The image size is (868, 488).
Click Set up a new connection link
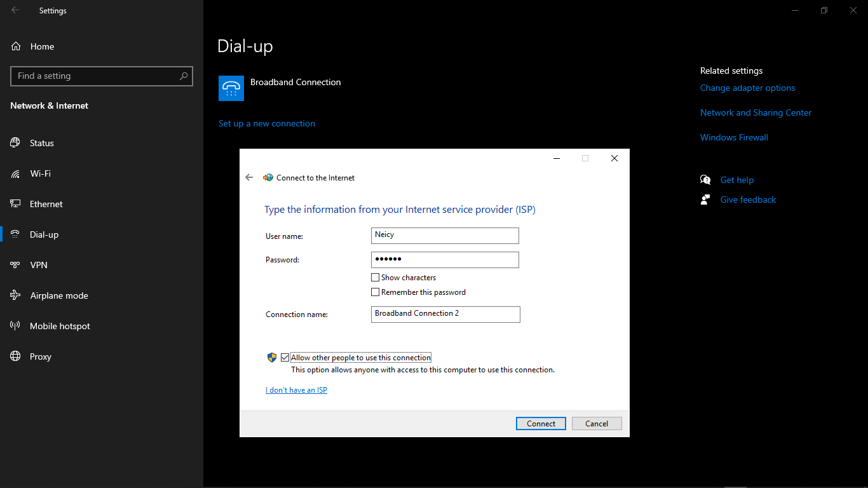click(267, 123)
